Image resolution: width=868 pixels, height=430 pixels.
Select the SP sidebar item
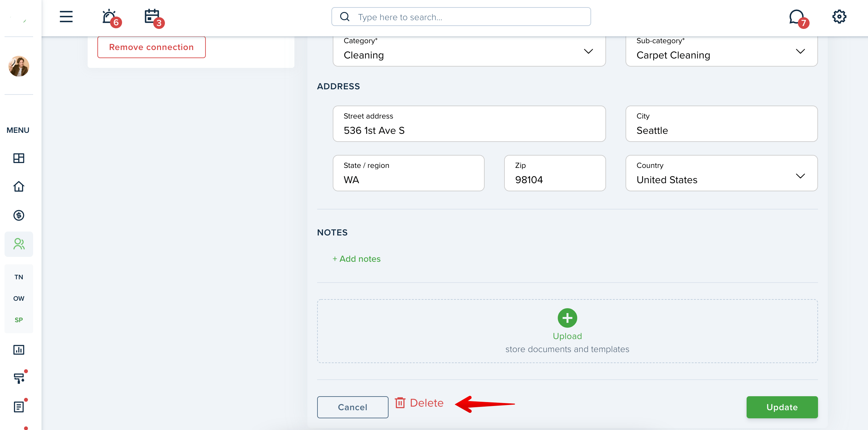click(x=19, y=320)
